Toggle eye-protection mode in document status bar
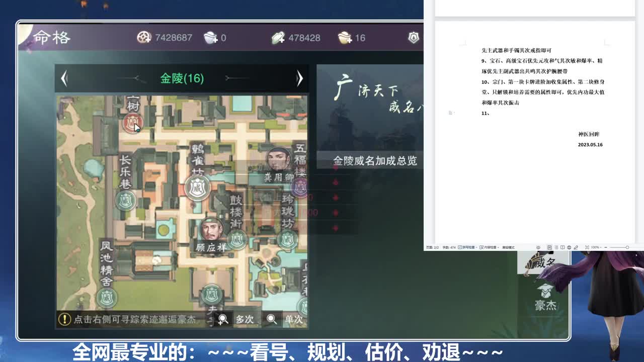Screen dimensions: 644x362 click(538, 247)
